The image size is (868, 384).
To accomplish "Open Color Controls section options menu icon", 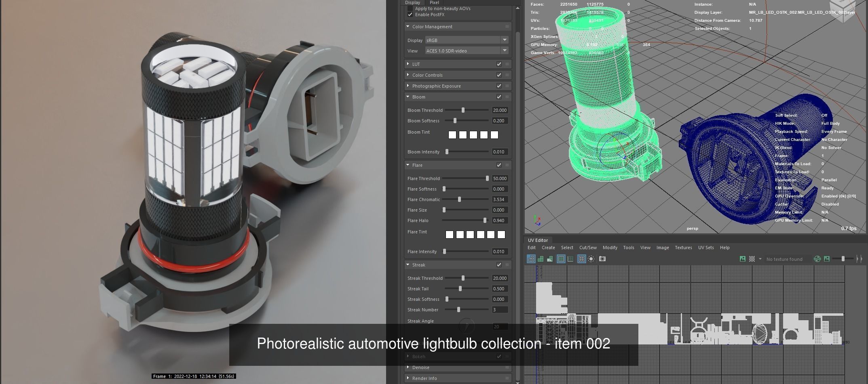I will pos(507,75).
